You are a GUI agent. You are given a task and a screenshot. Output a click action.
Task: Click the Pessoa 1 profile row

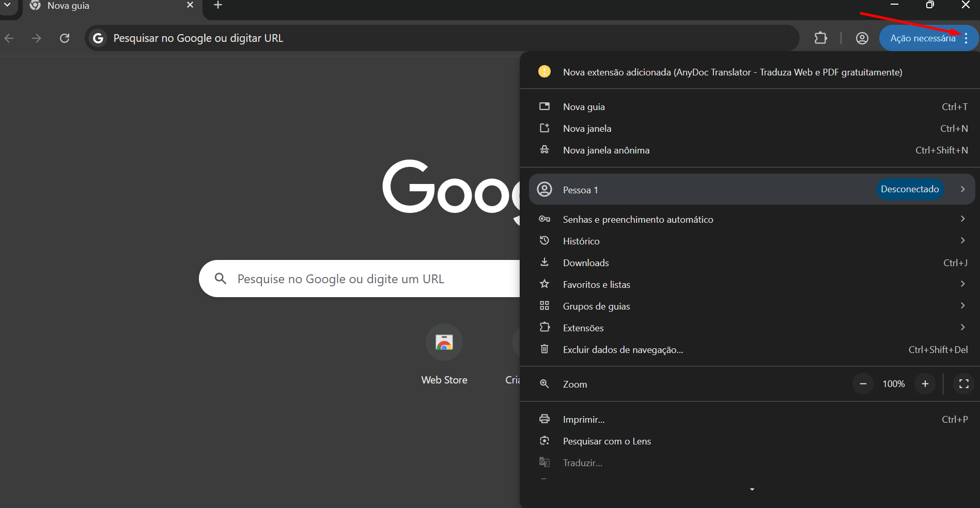(752, 189)
